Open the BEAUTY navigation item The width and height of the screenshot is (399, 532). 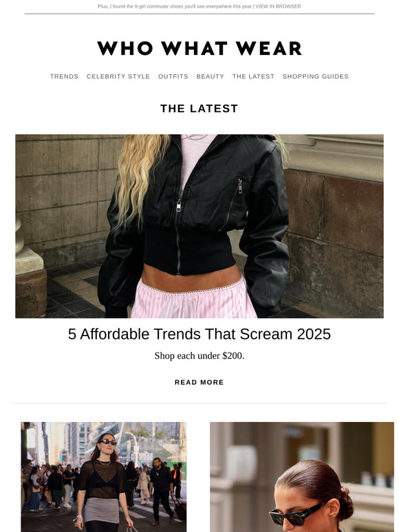[x=211, y=76]
